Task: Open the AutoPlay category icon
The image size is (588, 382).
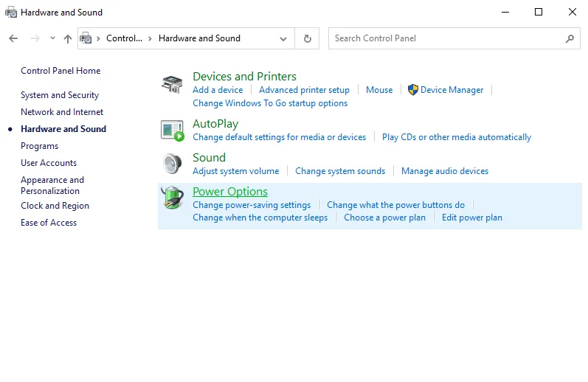Action: [x=173, y=131]
